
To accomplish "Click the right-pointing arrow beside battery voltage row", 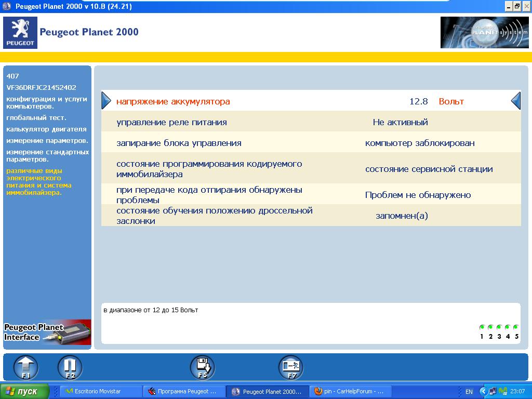I will [x=106, y=101].
